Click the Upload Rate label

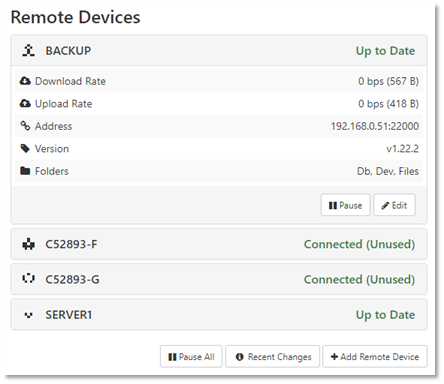point(63,104)
